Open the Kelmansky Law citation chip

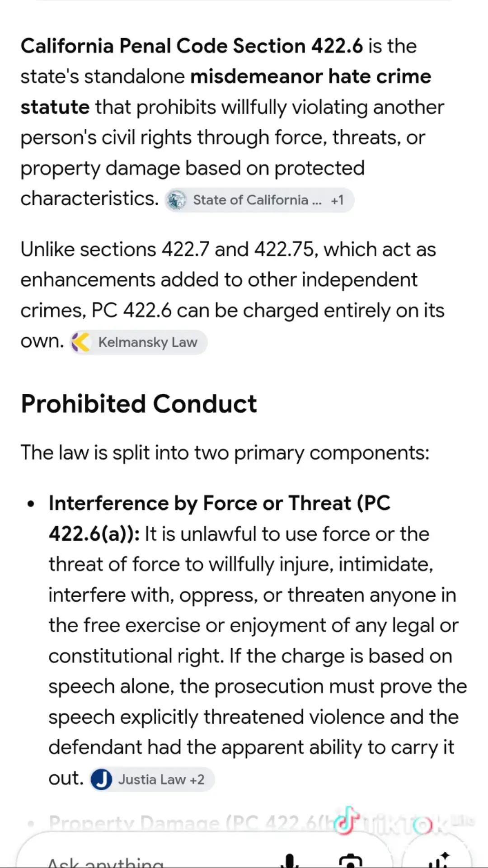tap(138, 342)
